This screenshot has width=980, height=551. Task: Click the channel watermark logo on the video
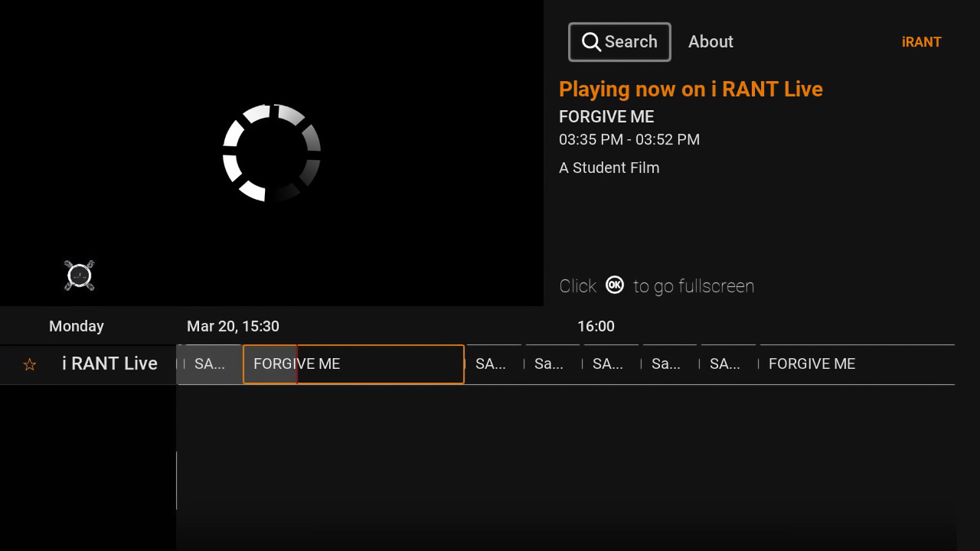coord(79,275)
